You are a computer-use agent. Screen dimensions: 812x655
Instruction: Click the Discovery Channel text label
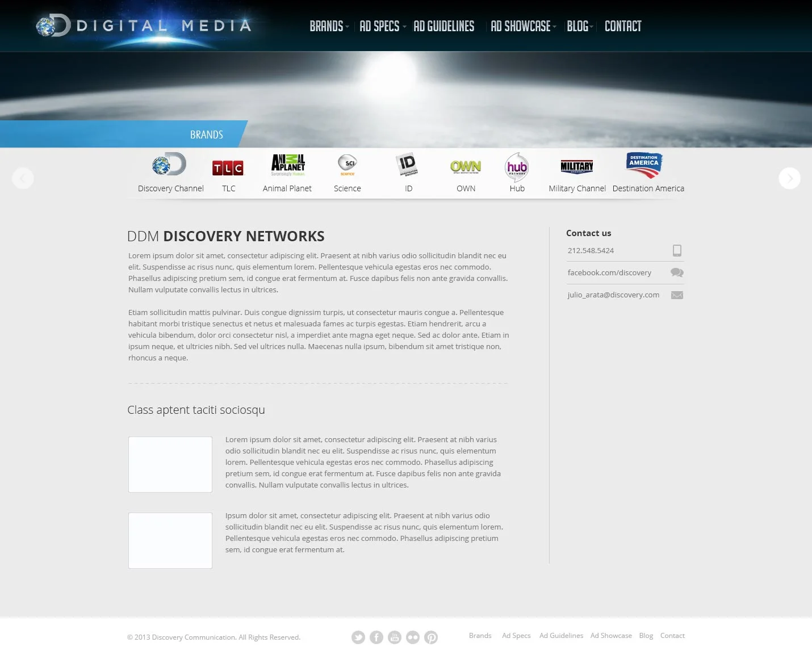[x=171, y=188]
